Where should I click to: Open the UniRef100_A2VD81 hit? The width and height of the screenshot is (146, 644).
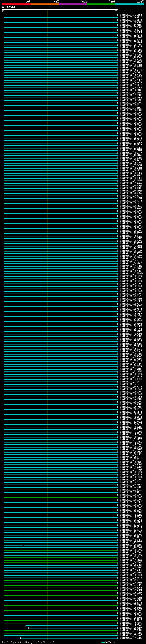[x=131, y=22]
